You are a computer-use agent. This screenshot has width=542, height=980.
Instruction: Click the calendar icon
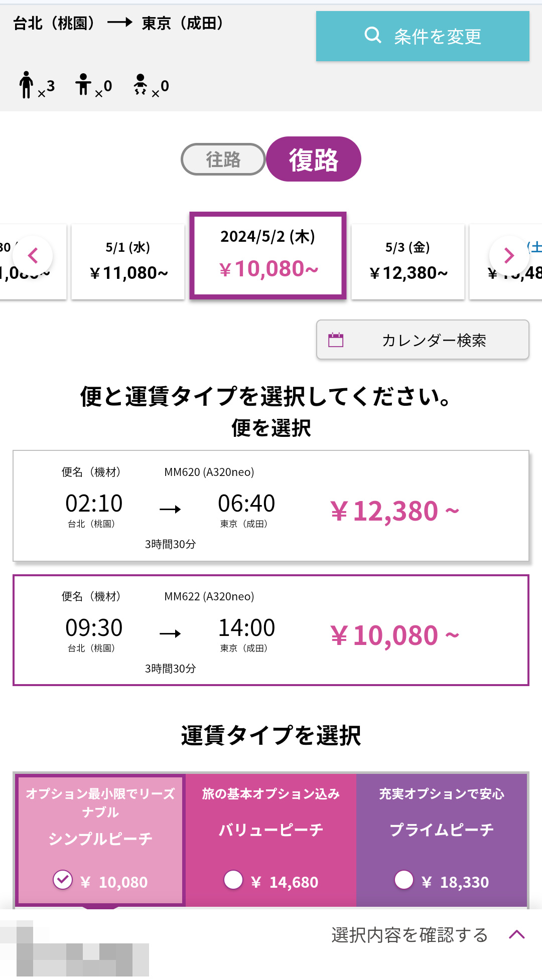click(336, 340)
